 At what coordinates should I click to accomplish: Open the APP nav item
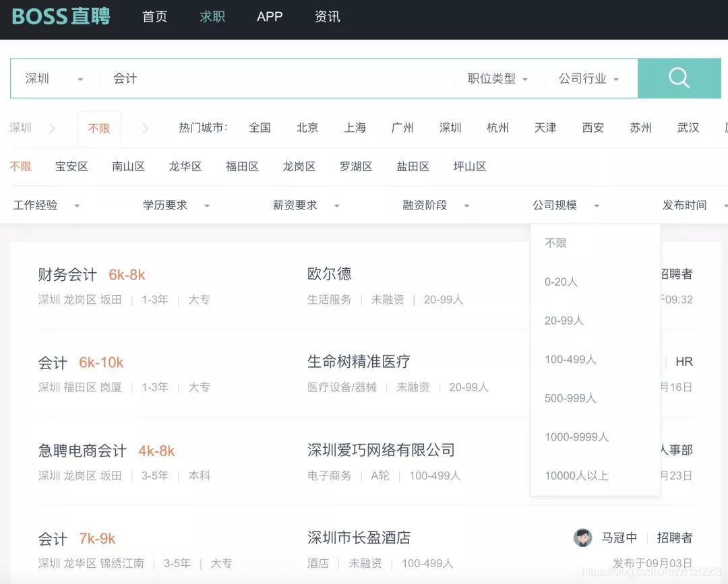[x=270, y=17]
